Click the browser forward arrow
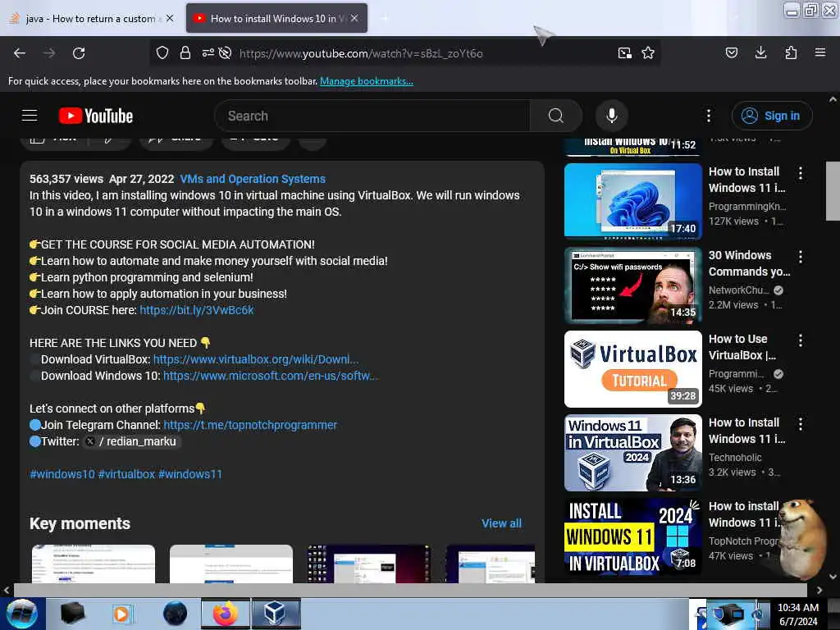This screenshot has width=840, height=630. [49, 53]
